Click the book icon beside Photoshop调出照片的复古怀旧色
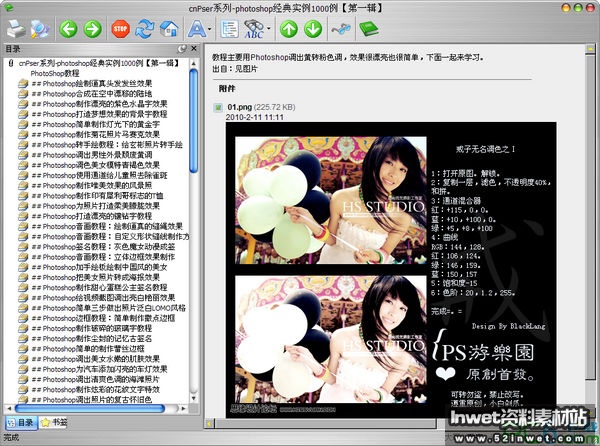This screenshot has width=600, height=446. (23, 399)
